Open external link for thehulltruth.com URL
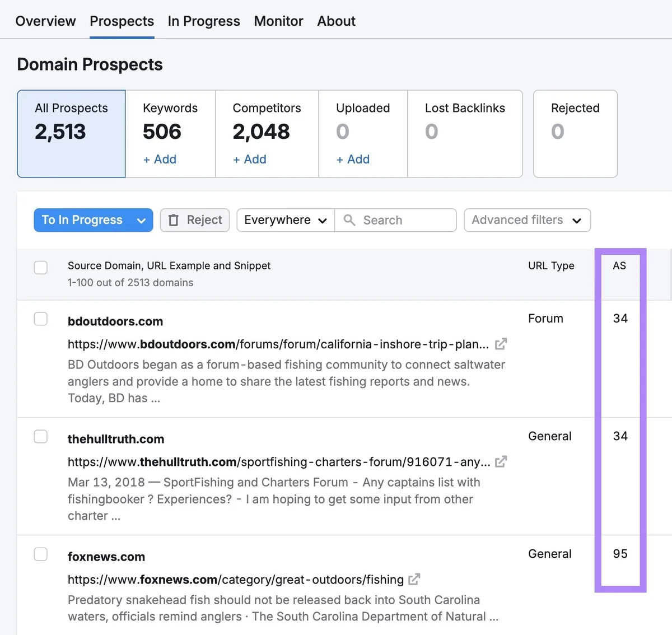Viewport: 672px width, 635px height. [x=501, y=461]
